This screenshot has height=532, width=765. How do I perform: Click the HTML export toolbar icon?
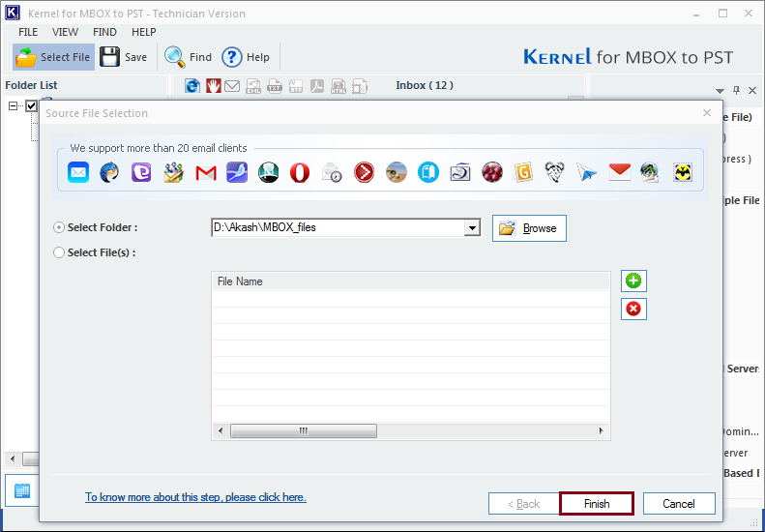coord(338,86)
